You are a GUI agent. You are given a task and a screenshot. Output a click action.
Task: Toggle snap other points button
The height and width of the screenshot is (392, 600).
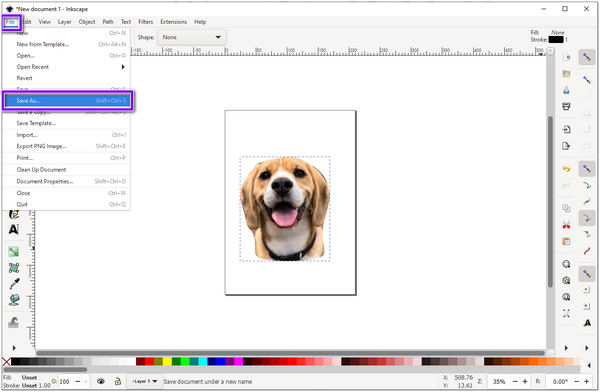coord(587,274)
